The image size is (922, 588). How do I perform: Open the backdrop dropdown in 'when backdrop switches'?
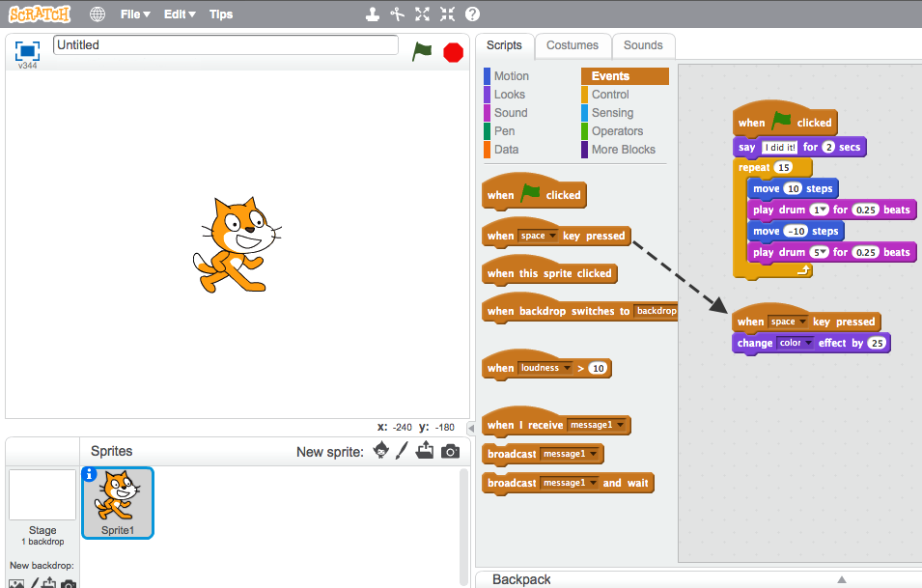(656, 311)
